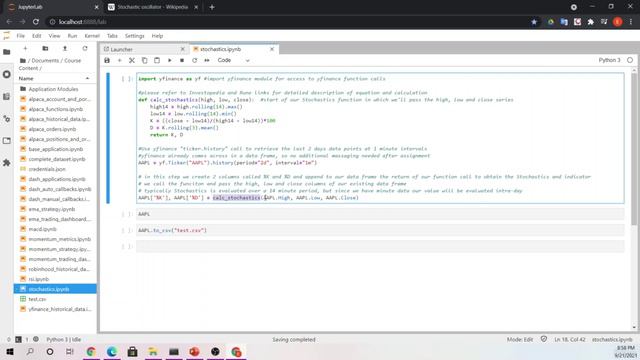The image size is (640, 360).
Task: Close the Launcher tab
Action: [182, 49]
